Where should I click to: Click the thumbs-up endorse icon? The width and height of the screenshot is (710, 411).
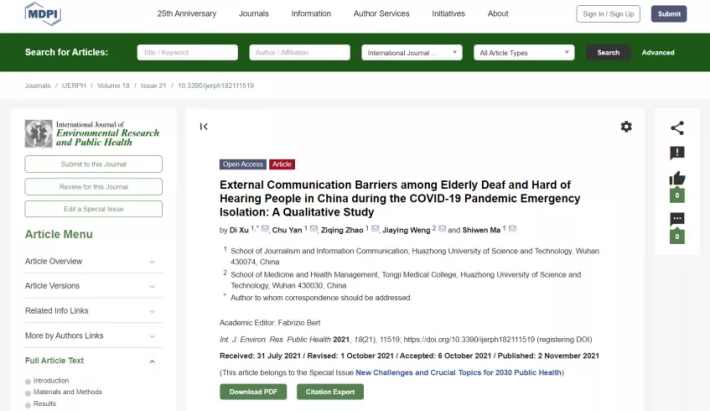point(677,180)
